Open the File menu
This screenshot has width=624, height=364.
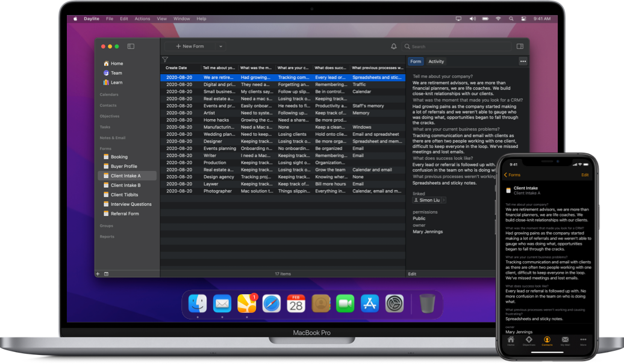[110, 19]
